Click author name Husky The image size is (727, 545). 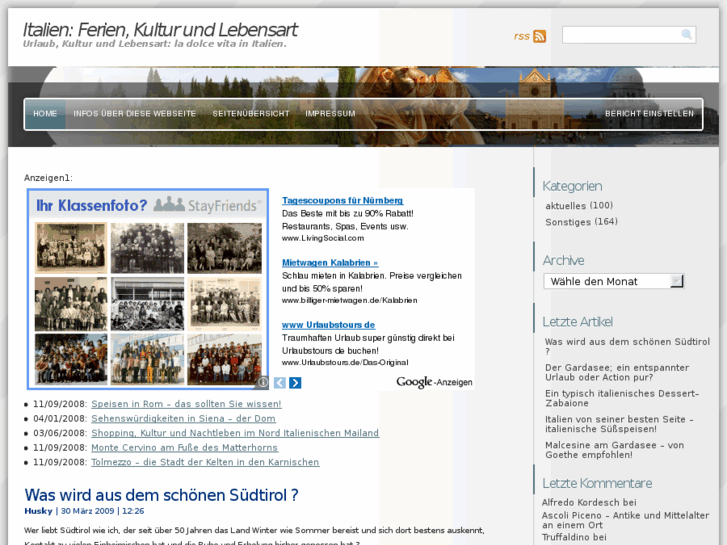point(38,511)
